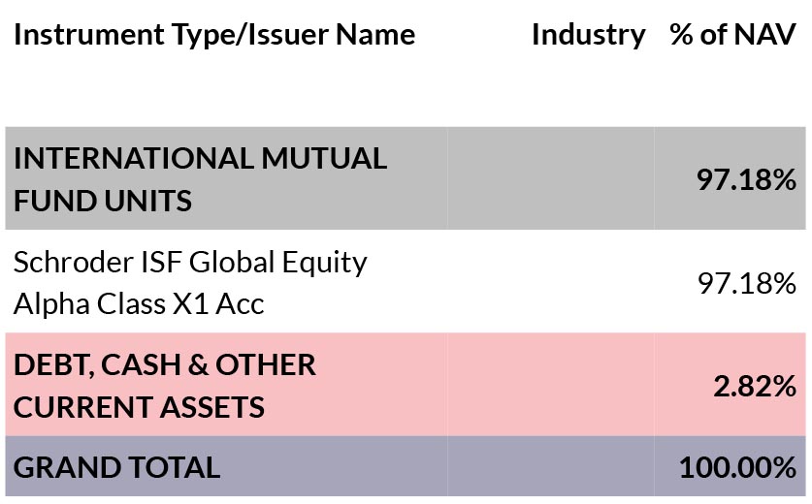Click the 97.18% value for Schroder fund
The image size is (812, 504).
[747, 283]
